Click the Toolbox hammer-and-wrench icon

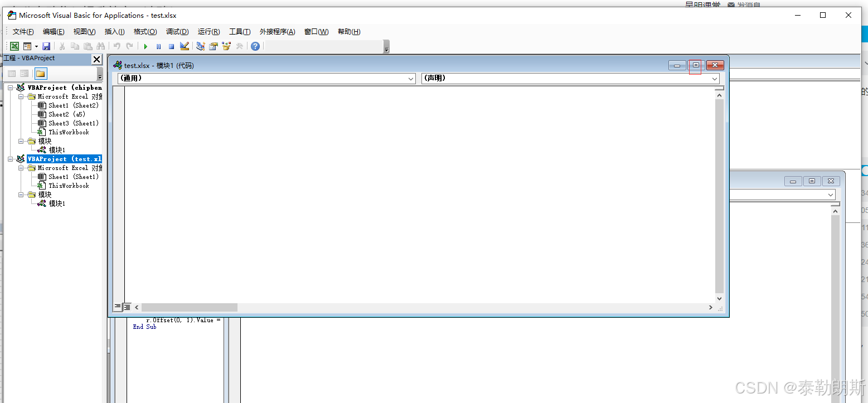coord(240,46)
